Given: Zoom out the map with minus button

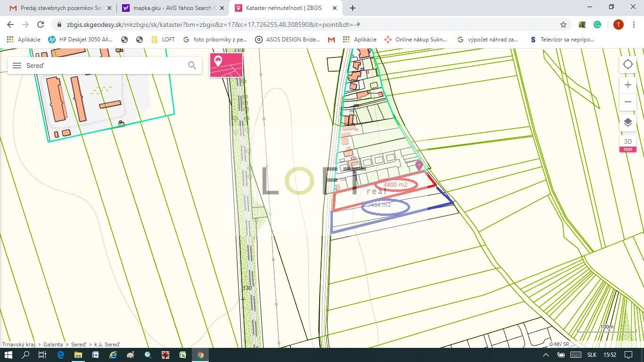Looking at the screenshot, I should click(x=627, y=102).
